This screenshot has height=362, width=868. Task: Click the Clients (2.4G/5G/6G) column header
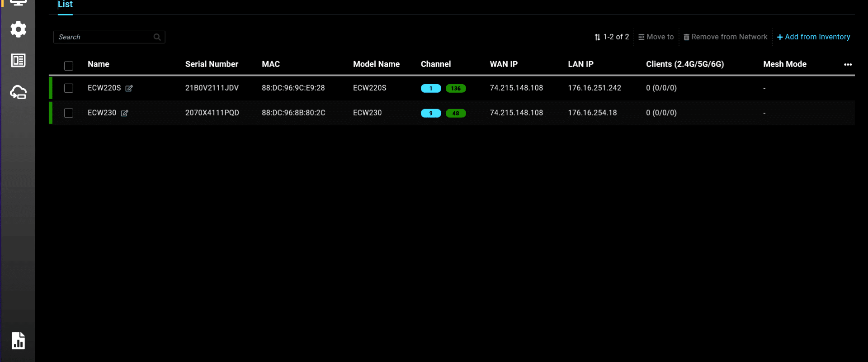(x=685, y=64)
